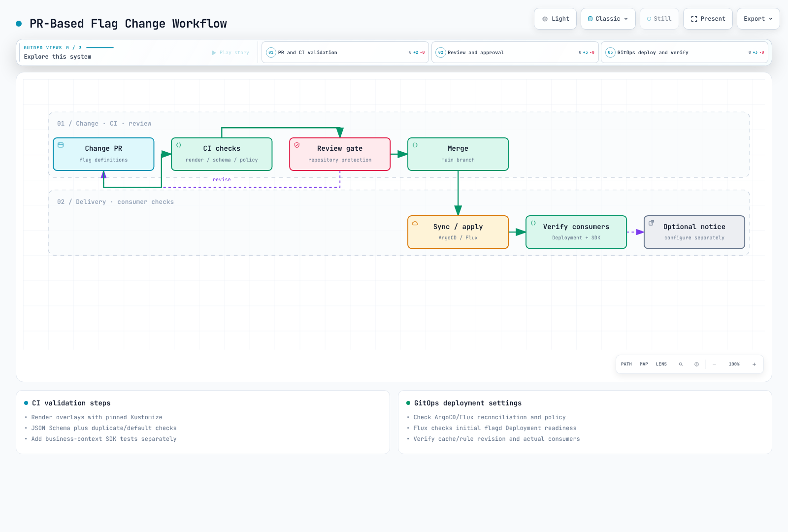Zoom out with the minus button
Viewport: 788px width, 532px height.
click(714, 365)
